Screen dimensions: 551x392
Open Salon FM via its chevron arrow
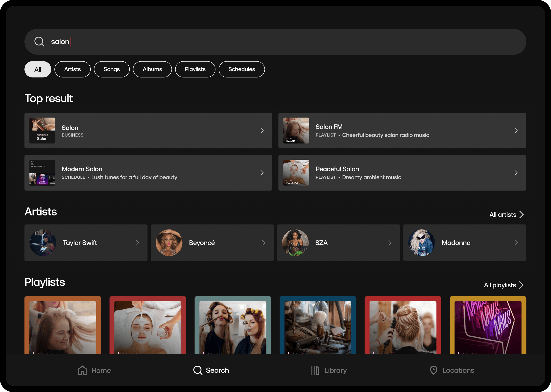(x=516, y=131)
